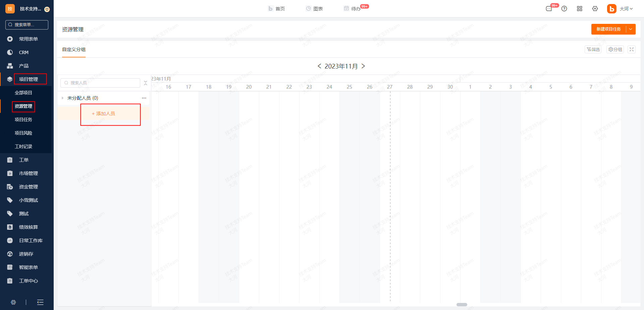Viewport: 644px width, 310px height.
Task: Click day 16 in timeline header
Action: click(x=168, y=87)
